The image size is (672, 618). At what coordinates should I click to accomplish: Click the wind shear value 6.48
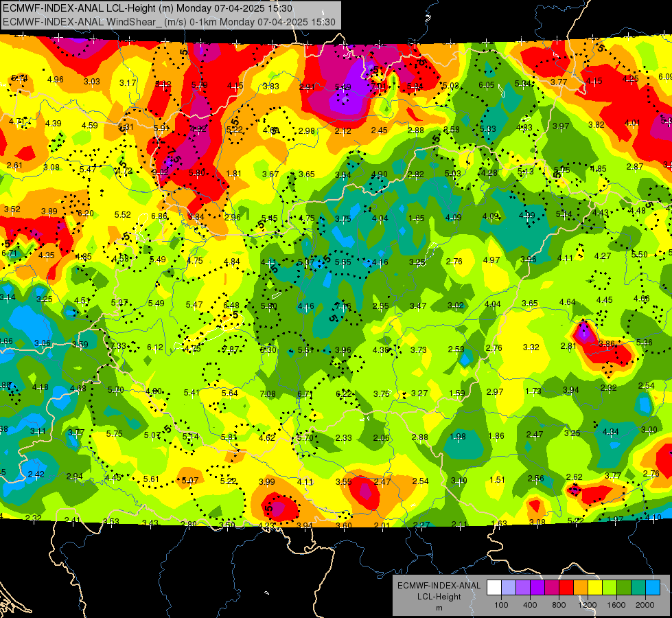click(x=231, y=306)
